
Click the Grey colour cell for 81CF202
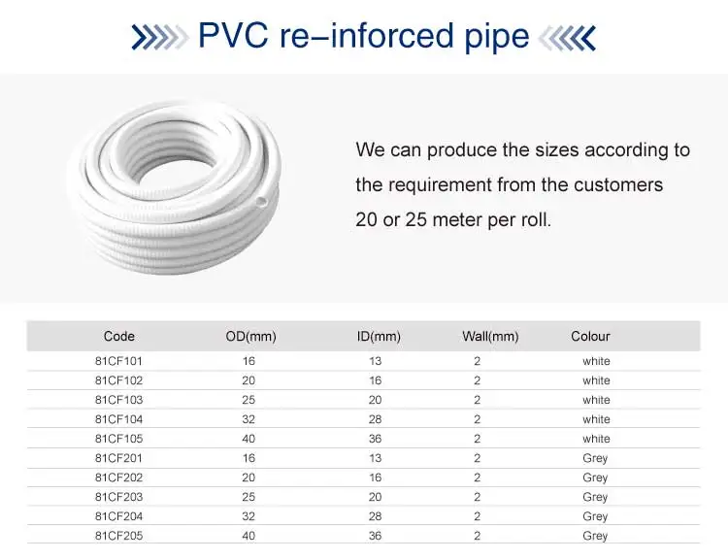tap(595, 478)
